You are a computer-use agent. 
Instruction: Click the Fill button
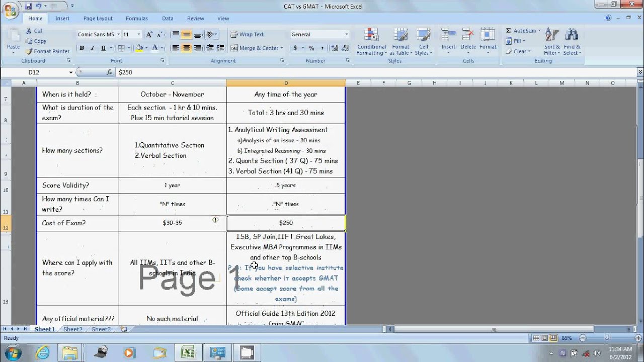click(515, 41)
